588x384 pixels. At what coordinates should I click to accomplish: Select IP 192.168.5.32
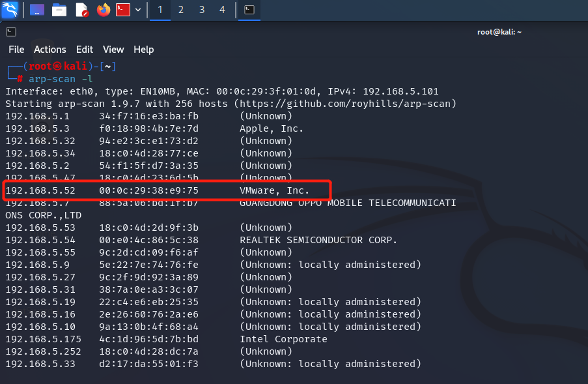click(x=40, y=141)
